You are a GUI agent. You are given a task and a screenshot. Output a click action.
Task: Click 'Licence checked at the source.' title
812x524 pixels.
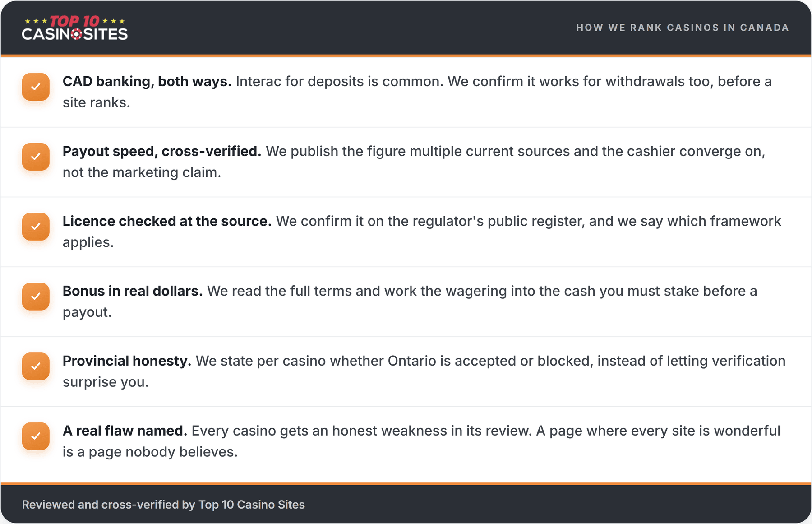(167, 221)
